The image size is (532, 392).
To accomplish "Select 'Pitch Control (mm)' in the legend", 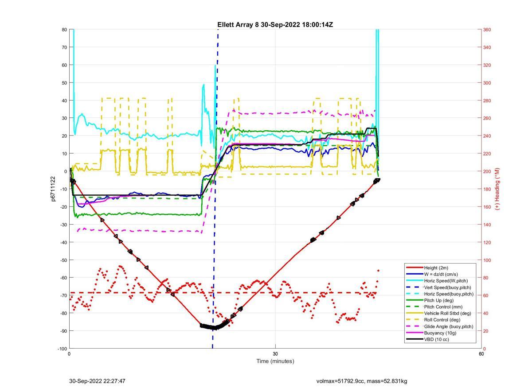I will click(x=443, y=307).
